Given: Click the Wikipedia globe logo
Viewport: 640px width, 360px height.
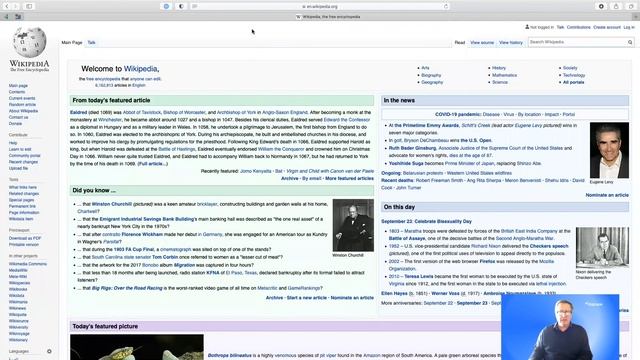Looking at the screenshot, I should click(x=29, y=42).
